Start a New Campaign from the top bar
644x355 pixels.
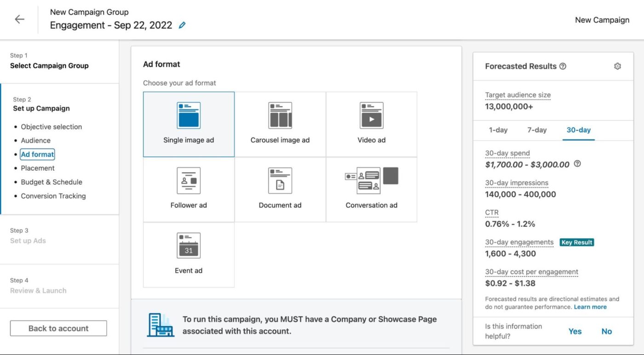click(x=602, y=20)
